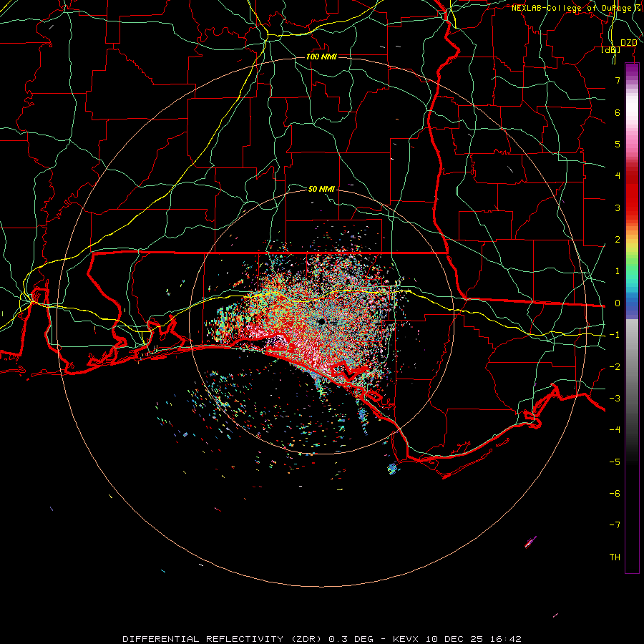This screenshot has height=644, width=644.
Task: Click the scale value "1"
Action: point(618,271)
